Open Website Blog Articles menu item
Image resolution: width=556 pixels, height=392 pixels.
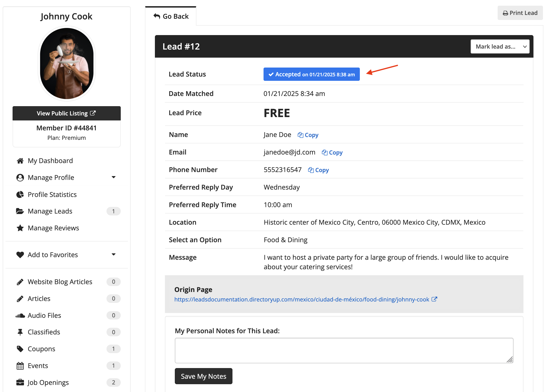point(60,282)
